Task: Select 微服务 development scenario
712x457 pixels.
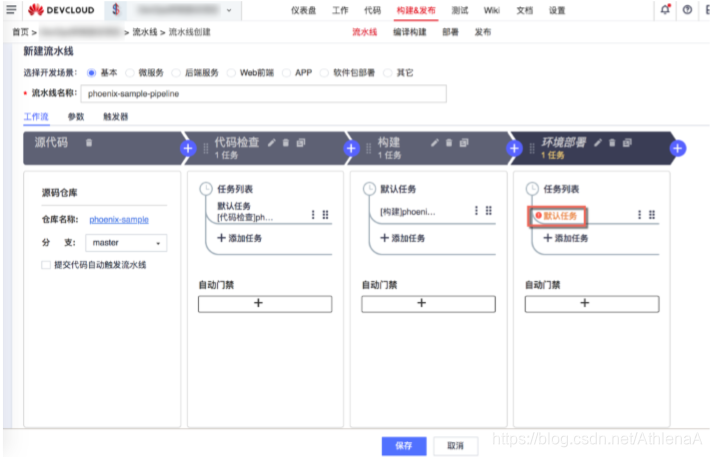Action: (x=130, y=73)
